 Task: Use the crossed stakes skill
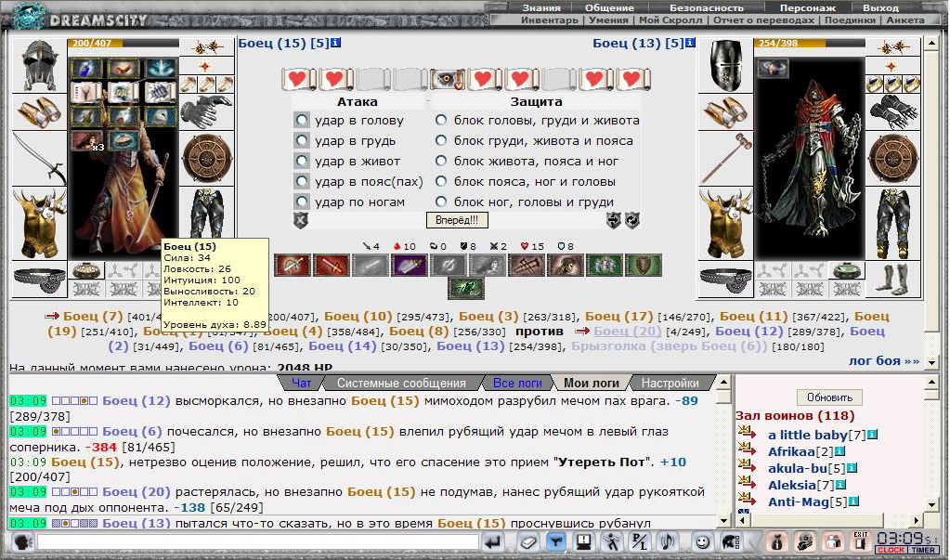[527, 266]
